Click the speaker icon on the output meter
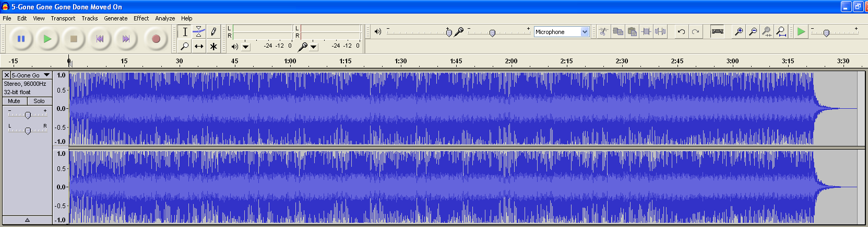 point(234,47)
